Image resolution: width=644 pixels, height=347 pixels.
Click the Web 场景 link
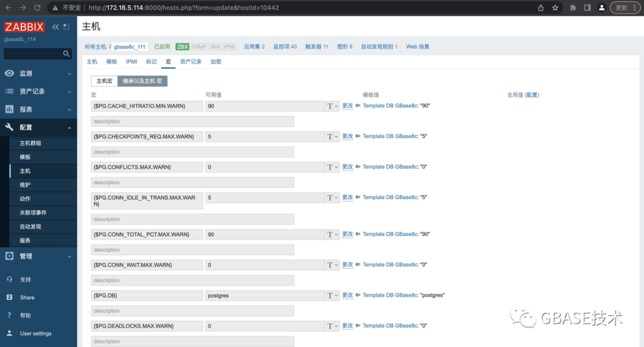pyautogui.click(x=417, y=47)
